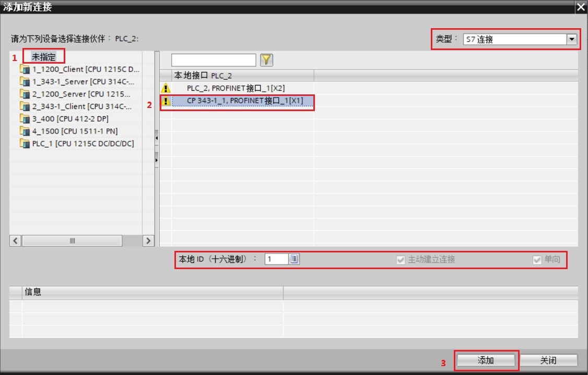This screenshot has width=588, height=375.
Task: Open the local ID value picker icon
Action: pyautogui.click(x=294, y=259)
